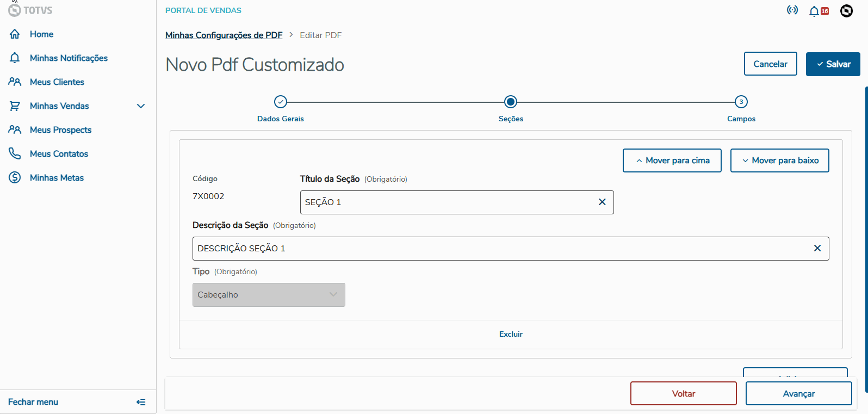Click the Mover para baixo button
868x414 pixels.
pyautogui.click(x=779, y=160)
